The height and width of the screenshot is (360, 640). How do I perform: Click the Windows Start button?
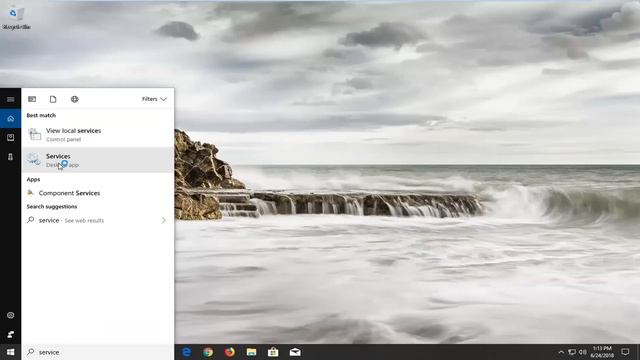(11, 352)
